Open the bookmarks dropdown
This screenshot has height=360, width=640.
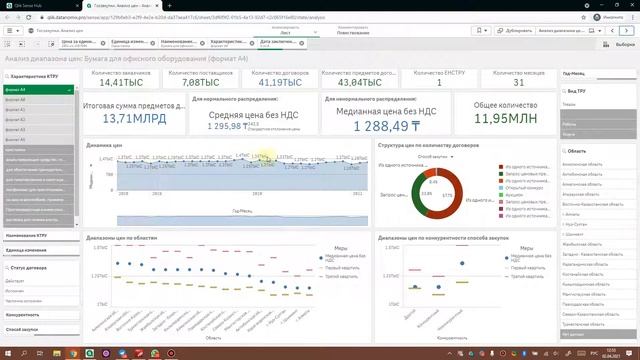pyautogui.click(x=481, y=31)
